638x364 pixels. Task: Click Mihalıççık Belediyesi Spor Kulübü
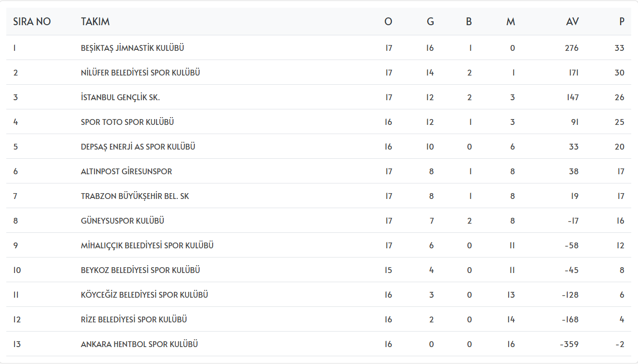point(147,246)
